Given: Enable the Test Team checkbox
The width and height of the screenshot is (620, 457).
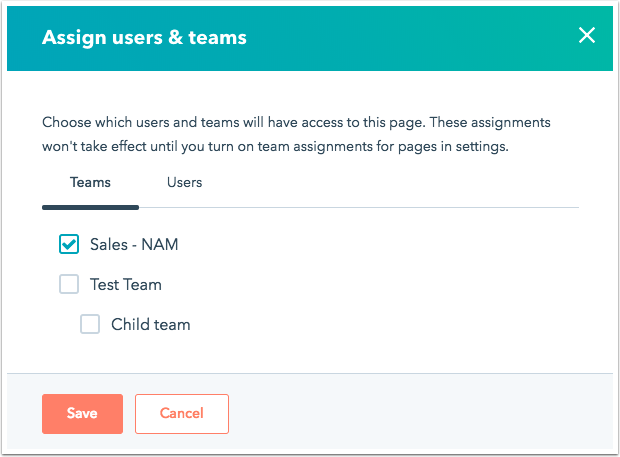Looking at the screenshot, I should pyautogui.click(x=69, y=284).
